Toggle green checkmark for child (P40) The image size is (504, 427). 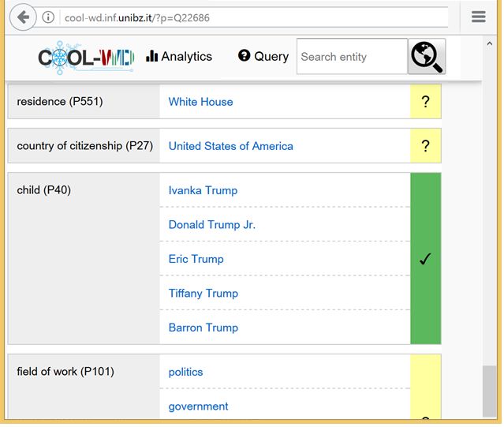(426, 259)
